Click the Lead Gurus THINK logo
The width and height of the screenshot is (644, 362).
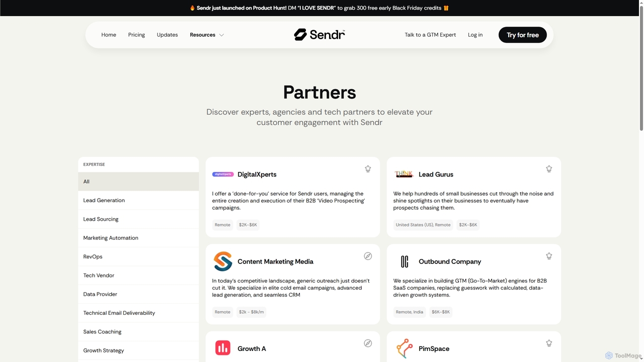(404, 174)
